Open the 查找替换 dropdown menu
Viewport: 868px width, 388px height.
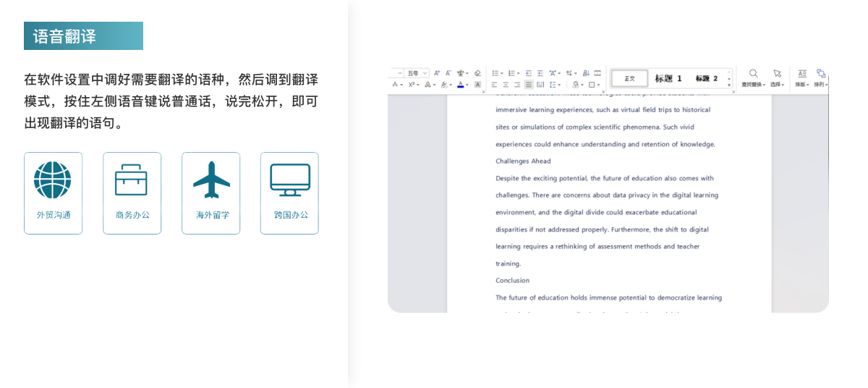(x=753, y=78)
